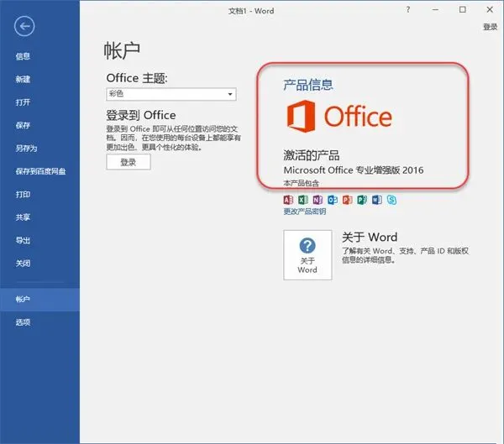Choose 保存到百度网盘 in the sidebar
Screen dimensions: 504x444
click(39, 171)
